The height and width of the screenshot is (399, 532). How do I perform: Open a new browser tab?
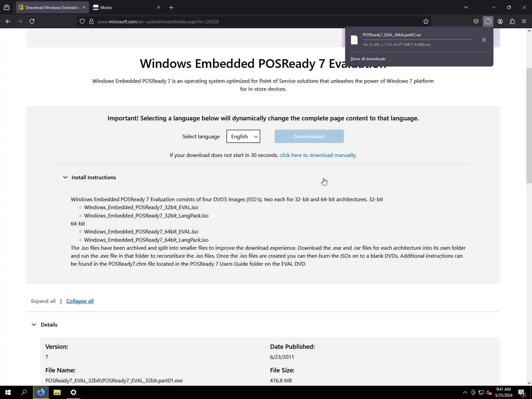pyautogui.click(x=171, y=7)
